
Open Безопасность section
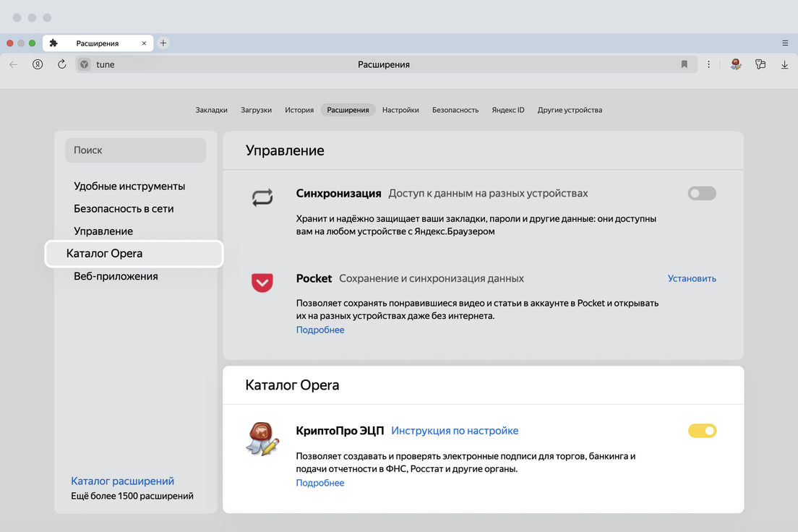coord(455,110)
